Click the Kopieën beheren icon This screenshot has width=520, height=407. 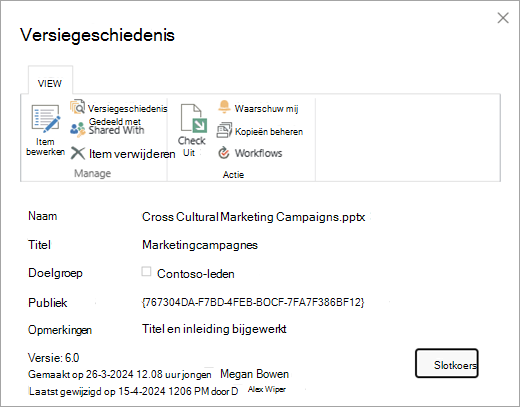(224, 130)
